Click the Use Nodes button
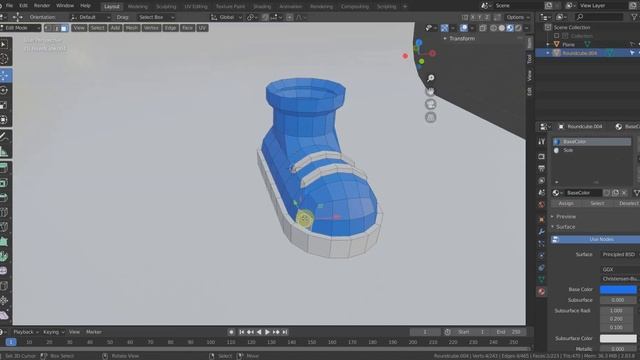The image size is (640, 360). [x=596, y=239]
